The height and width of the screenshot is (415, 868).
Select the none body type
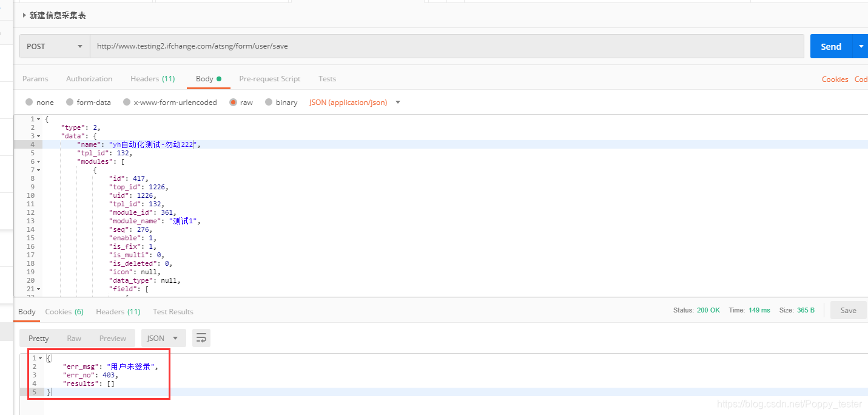coord(39,103)
